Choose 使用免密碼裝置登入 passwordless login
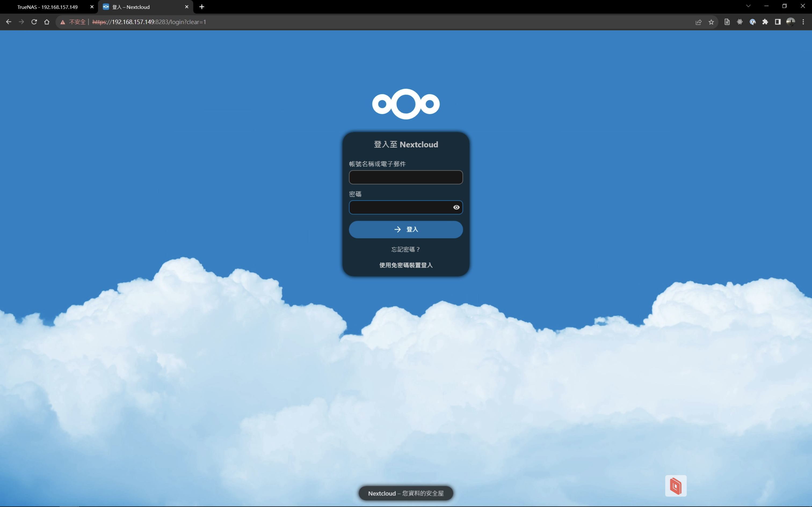The image size is (812, 507). click(406, 265)
